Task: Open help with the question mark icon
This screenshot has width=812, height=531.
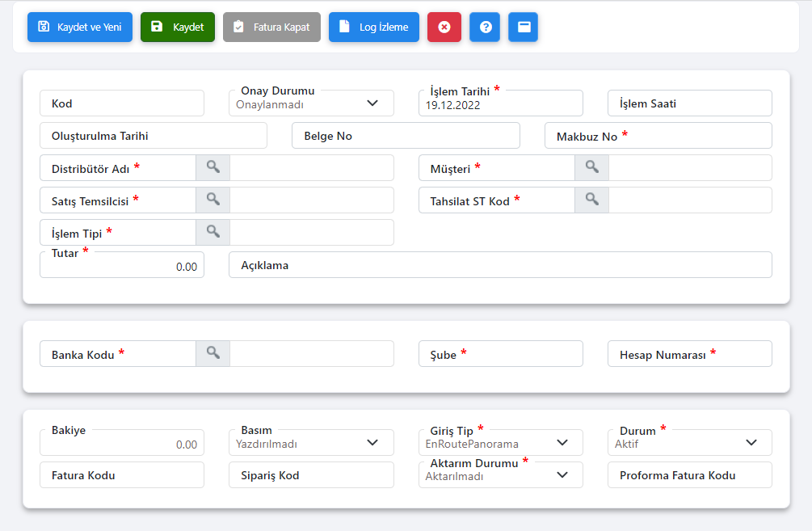Action: pos(485,27)
